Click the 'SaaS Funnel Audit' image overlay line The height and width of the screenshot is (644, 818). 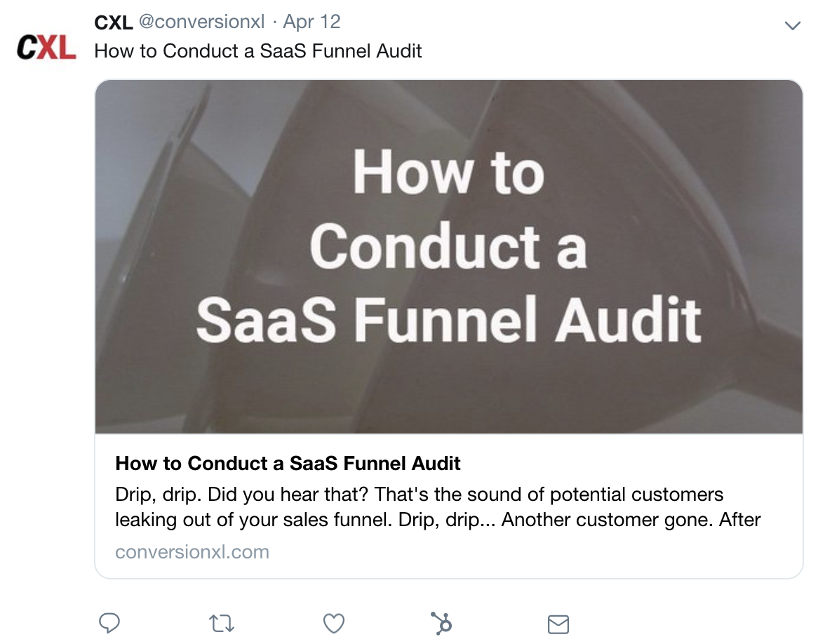(448, 319)
